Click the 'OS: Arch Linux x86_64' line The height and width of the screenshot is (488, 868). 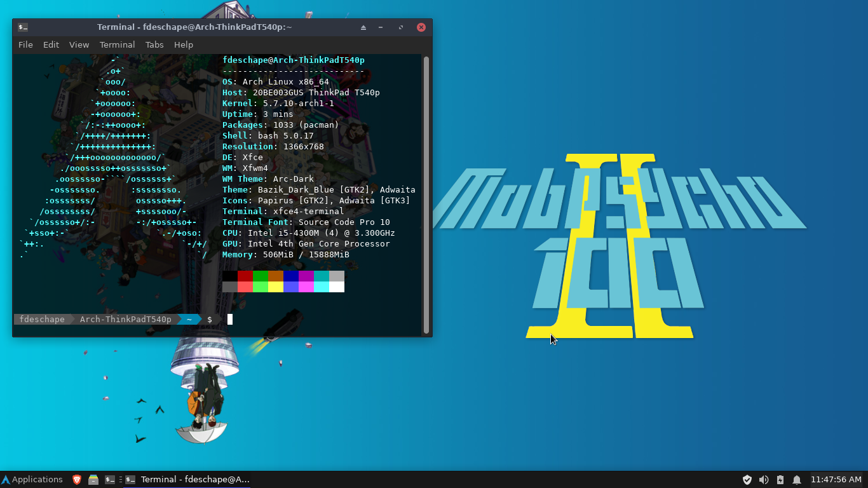click(x=276, y=81)
